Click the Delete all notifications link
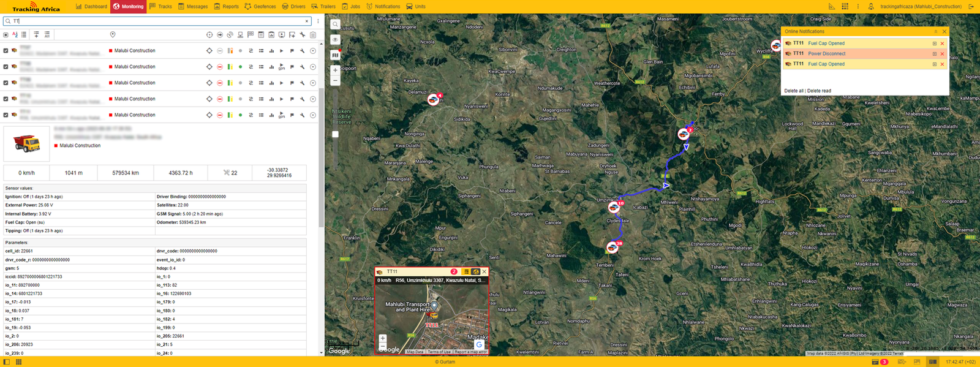980x367 pixels. click(794, 91)
